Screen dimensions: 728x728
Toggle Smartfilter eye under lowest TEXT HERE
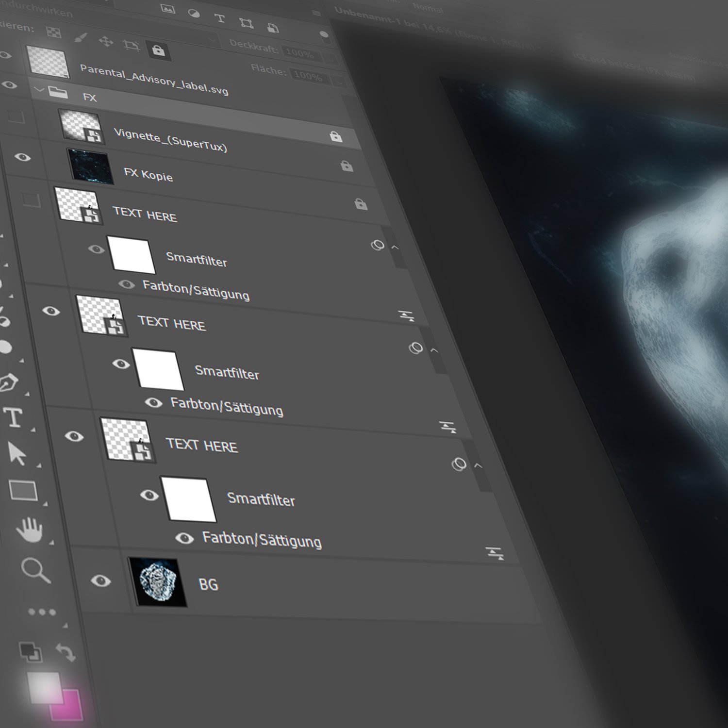pos(149,495)
